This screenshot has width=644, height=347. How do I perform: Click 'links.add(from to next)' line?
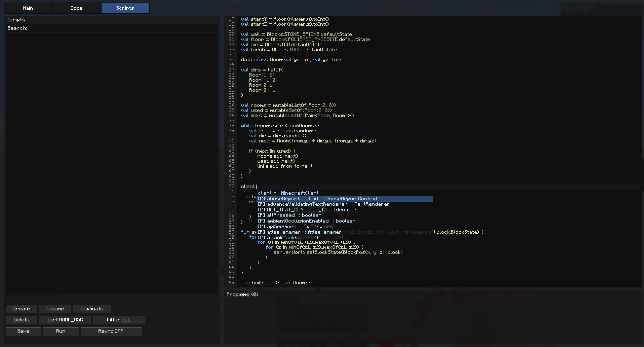tap(286, 166)
